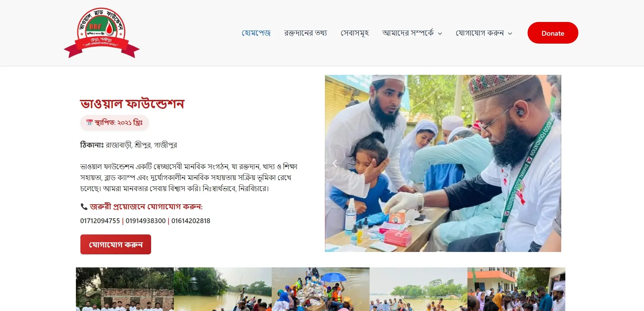Screen dimensions: 644x311
Task: Call phone number 01614202818
Action: 191,221
